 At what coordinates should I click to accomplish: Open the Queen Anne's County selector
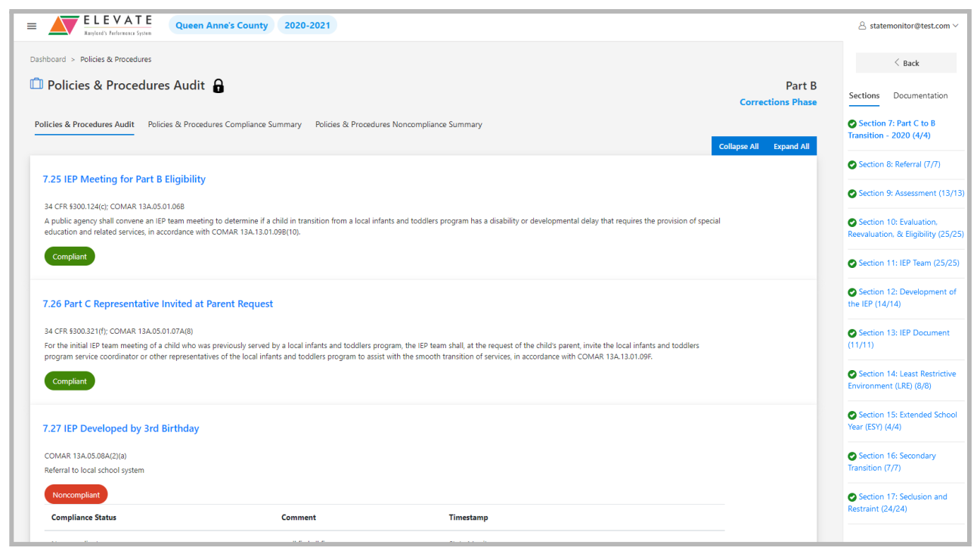[x=222, y=26]
